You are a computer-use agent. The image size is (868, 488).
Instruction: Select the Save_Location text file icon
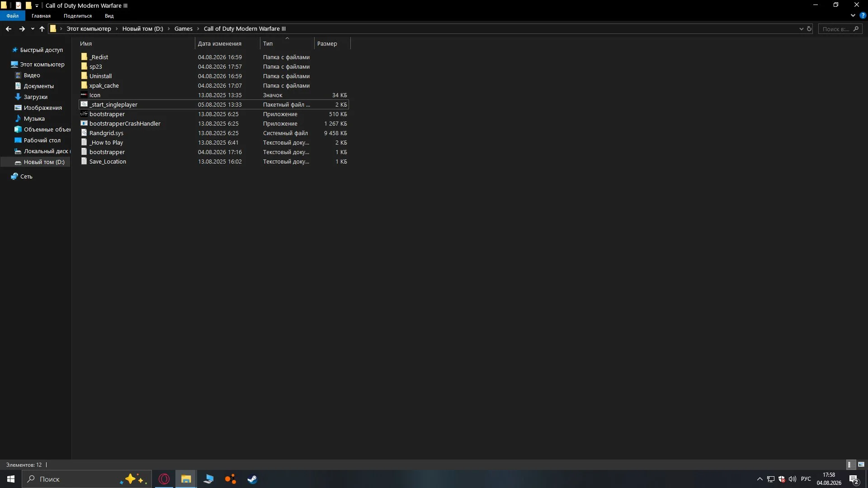[x=84, y=161]
